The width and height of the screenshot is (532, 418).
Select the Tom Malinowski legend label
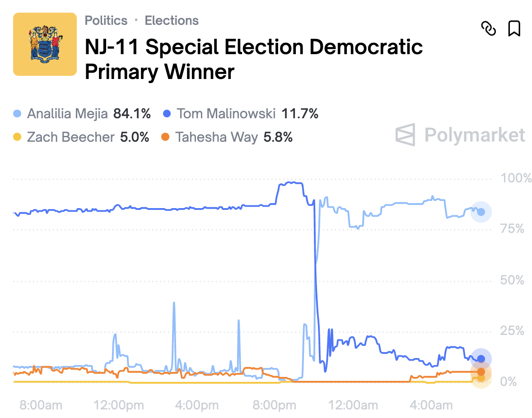[x=226, y=114]
